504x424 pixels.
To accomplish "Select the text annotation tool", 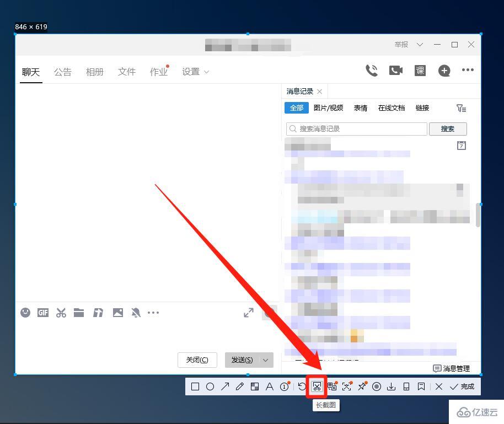I will [x=269, y=387].
